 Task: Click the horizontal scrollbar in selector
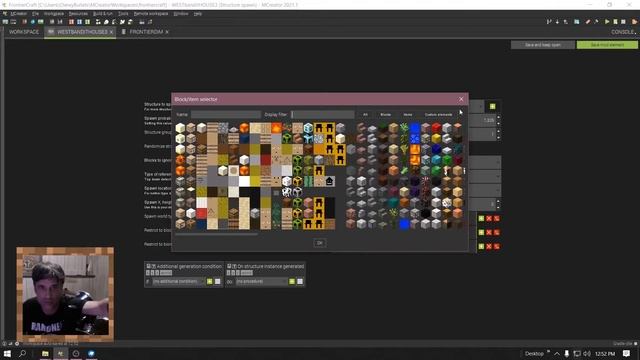point(216,234)
